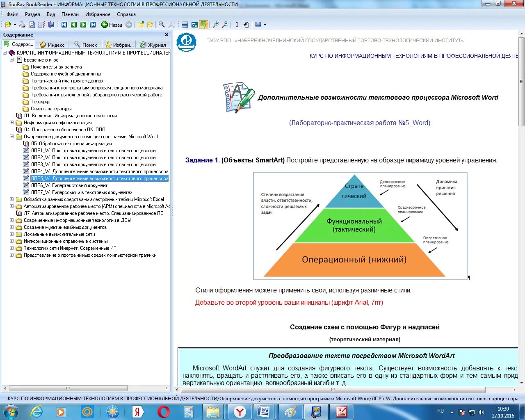This screenshot has height=420, width=525.
Task: Click the add-to-favorites folder icon in the toolbar
Action: (x=141, y=25)
